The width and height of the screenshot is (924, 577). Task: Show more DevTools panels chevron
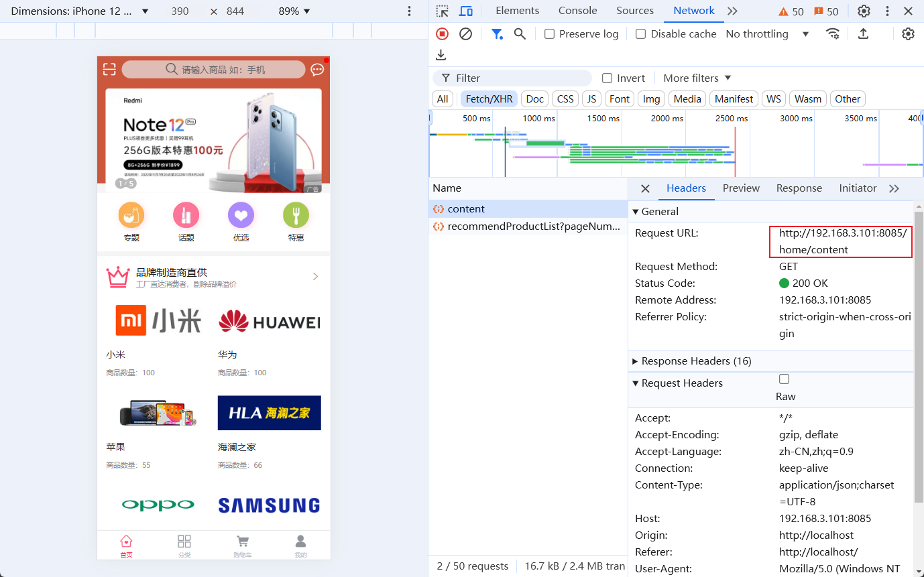point(732,11)
